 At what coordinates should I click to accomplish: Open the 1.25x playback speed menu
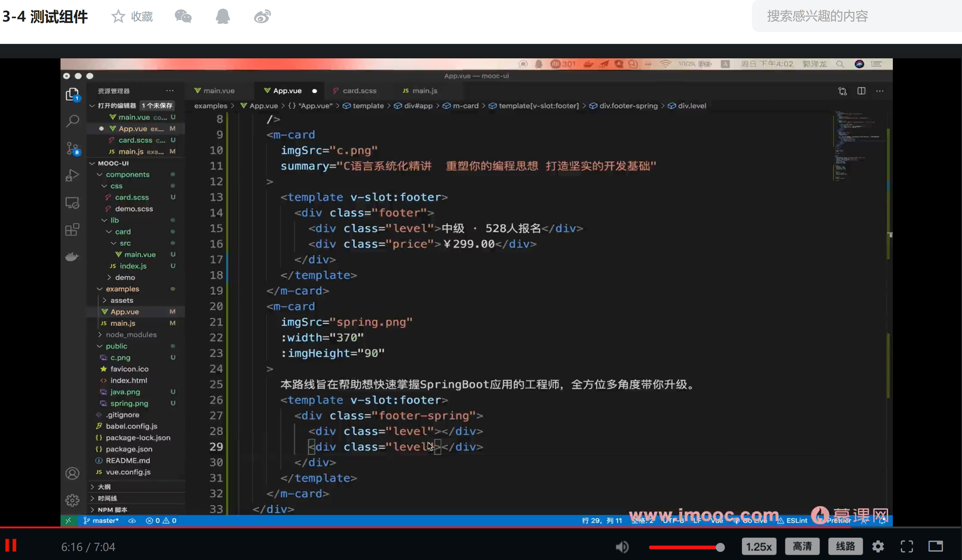point(759,547)
